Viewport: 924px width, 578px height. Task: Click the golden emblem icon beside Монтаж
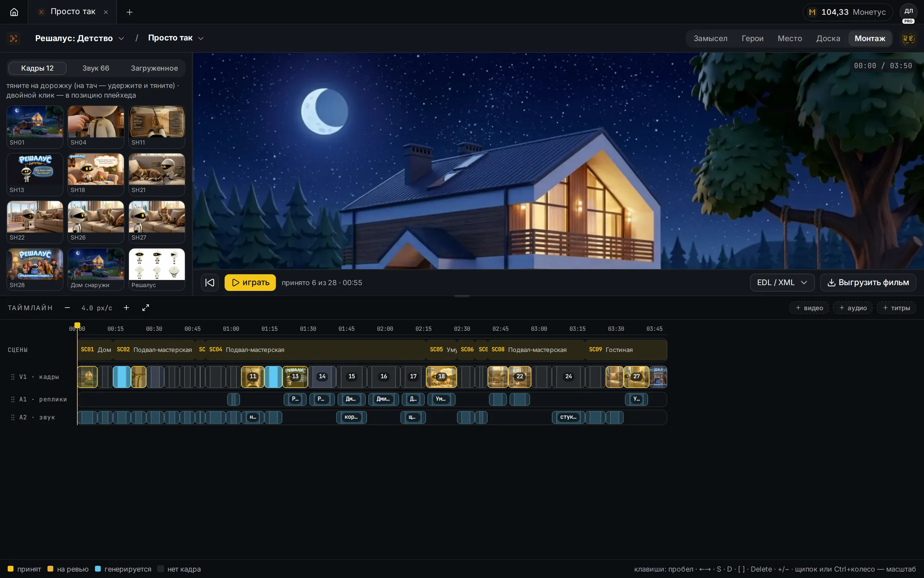point(908,38)
